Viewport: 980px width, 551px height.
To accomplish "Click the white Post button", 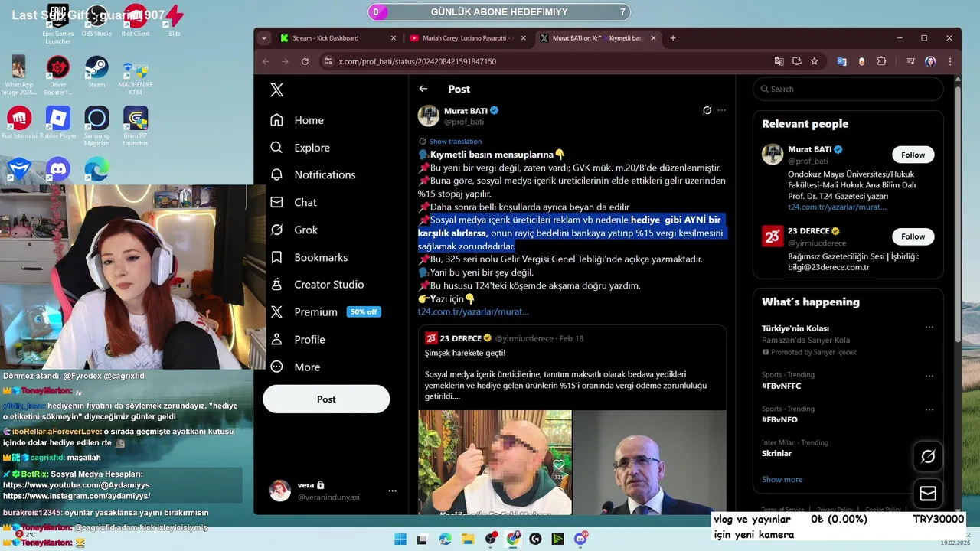I will [326, 399].
